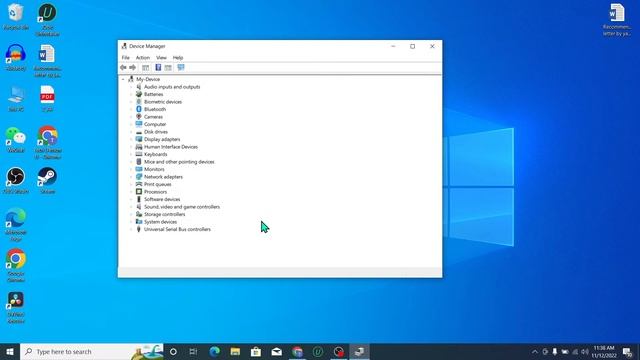Select the Recycle Bin desktop icon
Image resolution: width=640 pixels, height=360 pixels.
tap(16, 17)
